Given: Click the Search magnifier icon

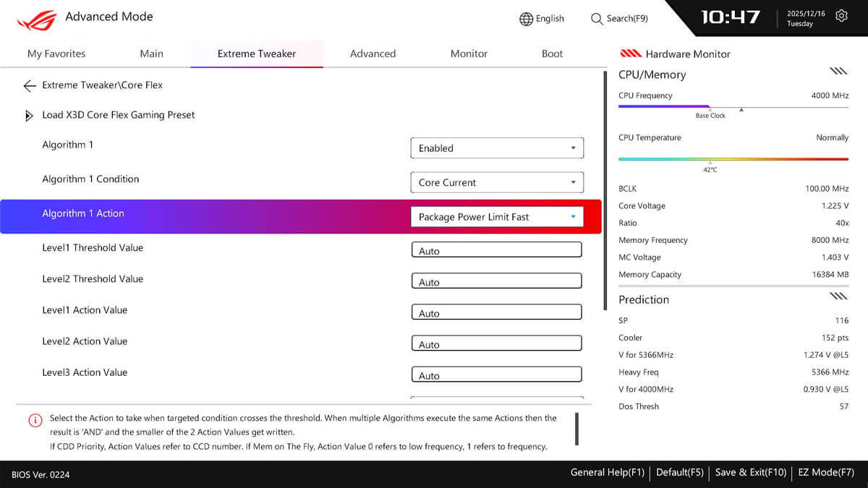Looking at the screenshot, I should pos(597,19).
